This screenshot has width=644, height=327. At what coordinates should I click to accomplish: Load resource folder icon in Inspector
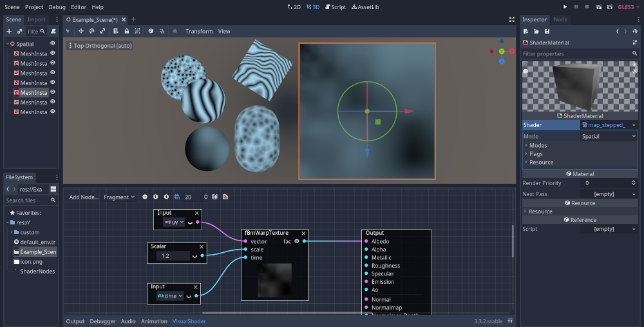[536, 31]
